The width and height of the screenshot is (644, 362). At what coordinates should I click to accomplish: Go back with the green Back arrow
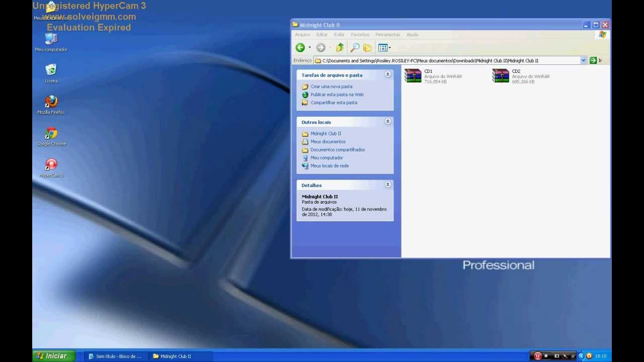point(300,48)
